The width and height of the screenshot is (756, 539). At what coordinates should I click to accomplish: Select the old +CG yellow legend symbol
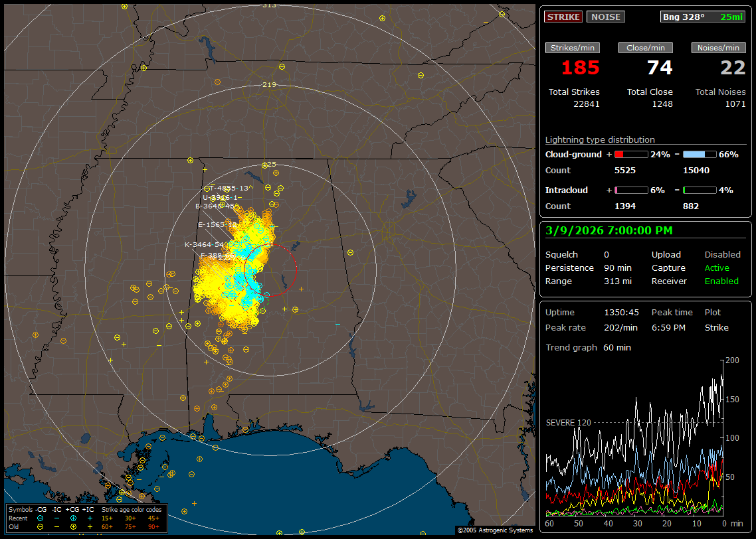tap(73, 526)
